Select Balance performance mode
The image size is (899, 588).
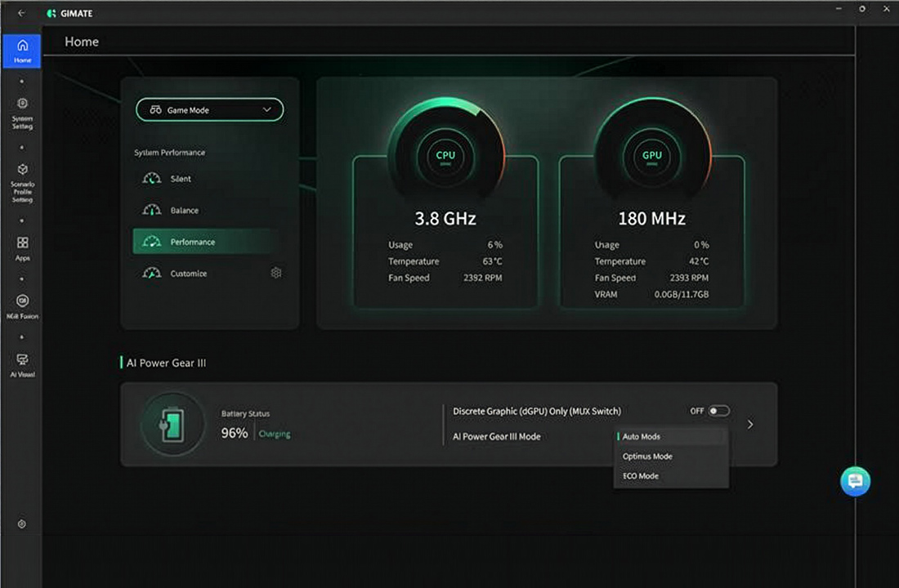(x=205, y=211)
